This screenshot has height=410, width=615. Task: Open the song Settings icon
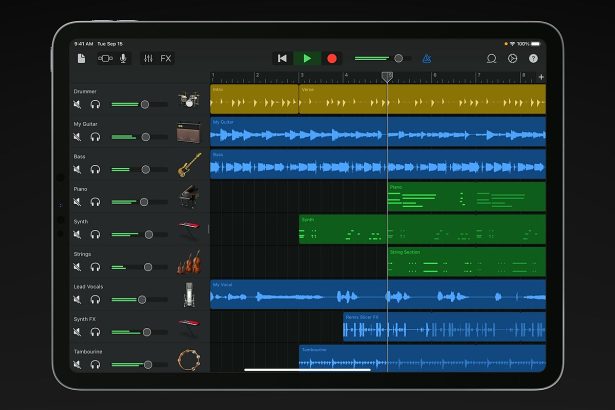pos(512,58)
